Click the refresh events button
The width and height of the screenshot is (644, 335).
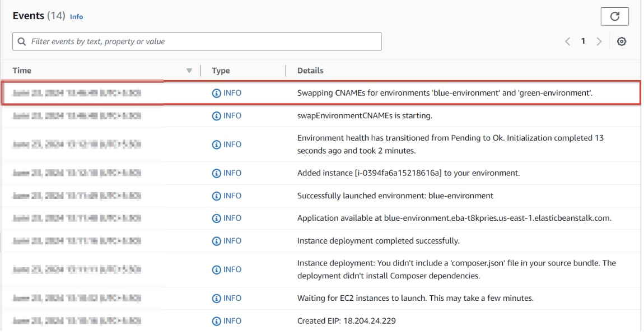(614, 16)
